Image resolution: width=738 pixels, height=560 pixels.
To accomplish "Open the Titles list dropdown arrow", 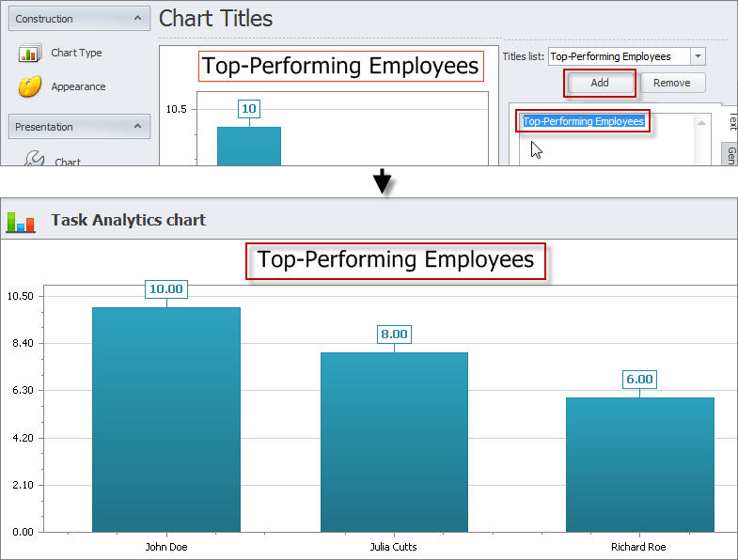I will pos(698,56).
